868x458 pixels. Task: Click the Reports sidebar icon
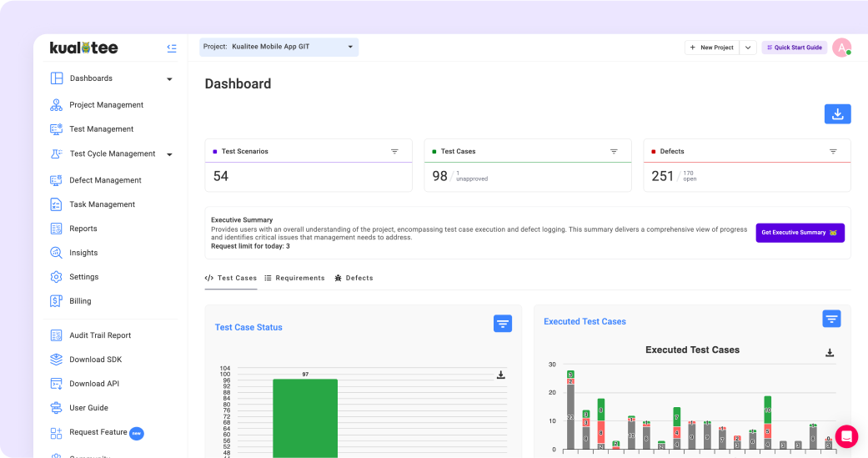(57, 229)
